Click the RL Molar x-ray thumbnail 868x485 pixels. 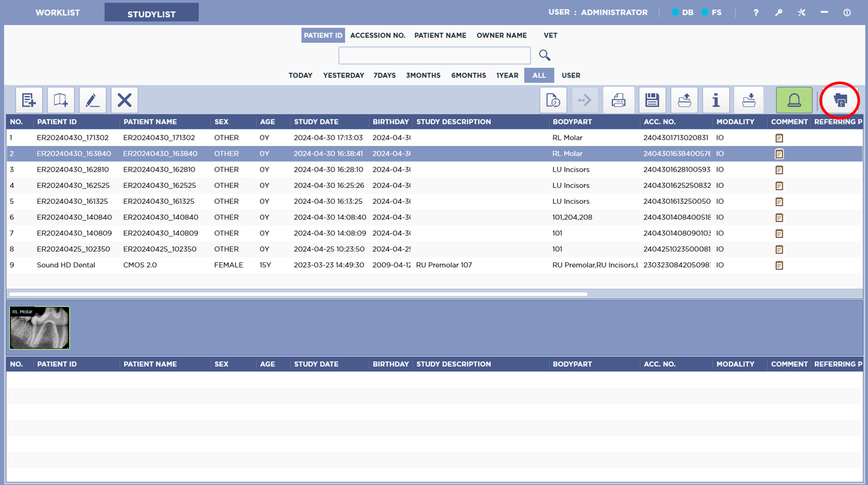pyautogui.click(x=39, y=328)
